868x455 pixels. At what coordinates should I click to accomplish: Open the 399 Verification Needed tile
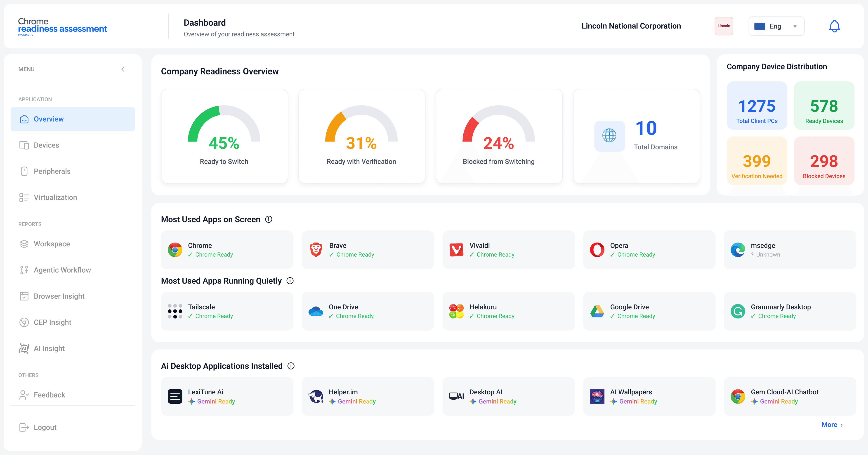pos(757,161)
